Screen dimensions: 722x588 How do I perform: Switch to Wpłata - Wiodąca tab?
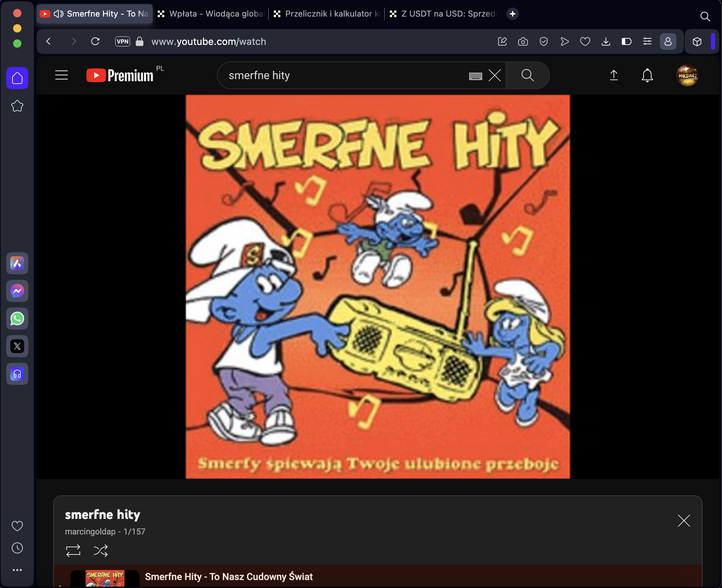(211, 14)
